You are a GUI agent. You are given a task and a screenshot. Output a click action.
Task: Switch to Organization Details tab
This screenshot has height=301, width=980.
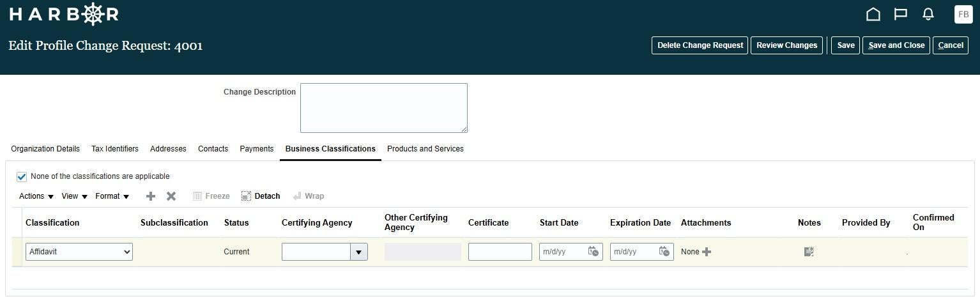click(x=45, y=149)
